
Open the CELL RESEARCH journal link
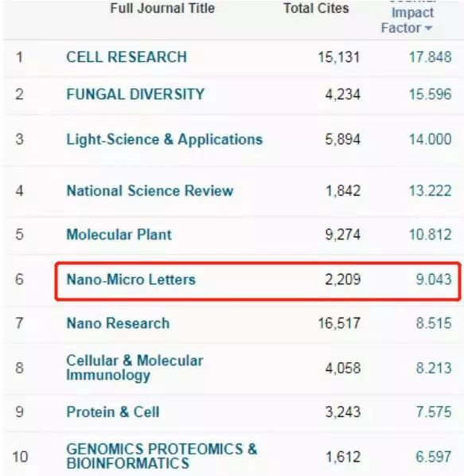tap(127, 57)
